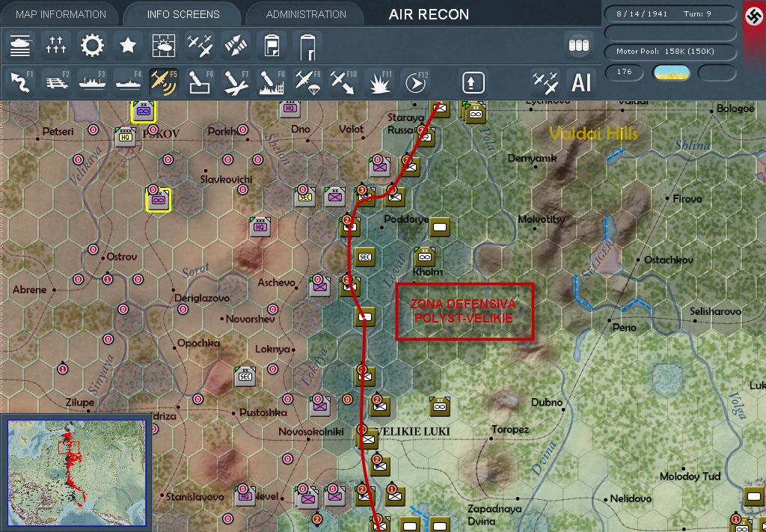Click the Ostrov town label
The height and width of the screenshot is (532, 766).
pyautogui.click(x=122, y=257)
